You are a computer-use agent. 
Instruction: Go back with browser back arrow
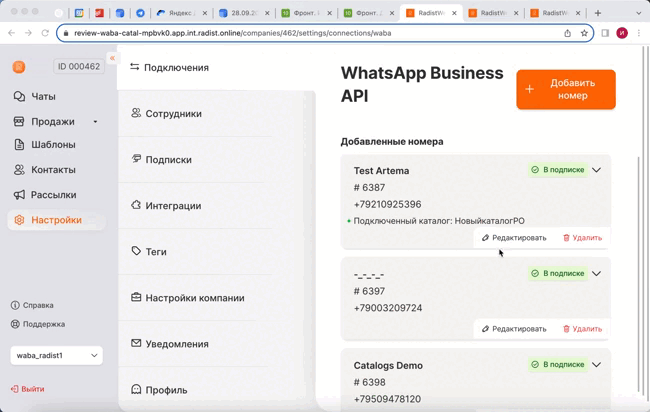click(12, 33)
